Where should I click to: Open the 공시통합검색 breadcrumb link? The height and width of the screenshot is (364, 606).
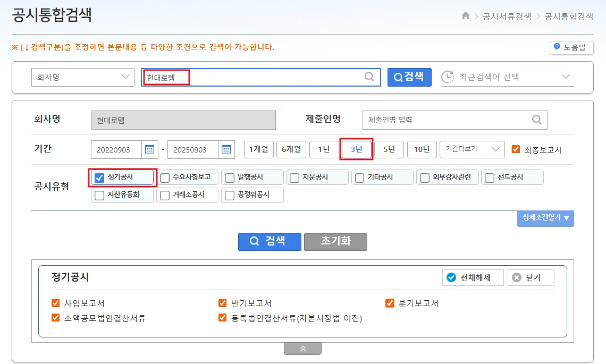(x=569, y=16)
